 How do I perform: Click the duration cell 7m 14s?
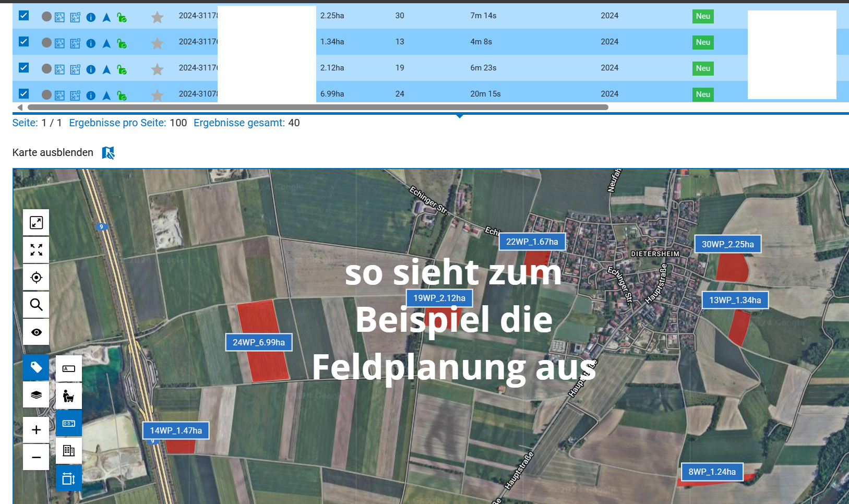(483, 16)
